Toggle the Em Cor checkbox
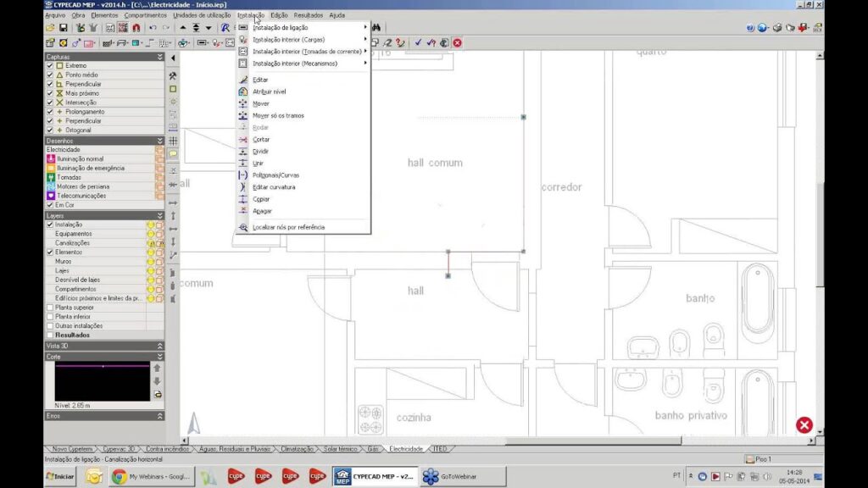The width and height of the screenshot is (868, 488). 50,205
